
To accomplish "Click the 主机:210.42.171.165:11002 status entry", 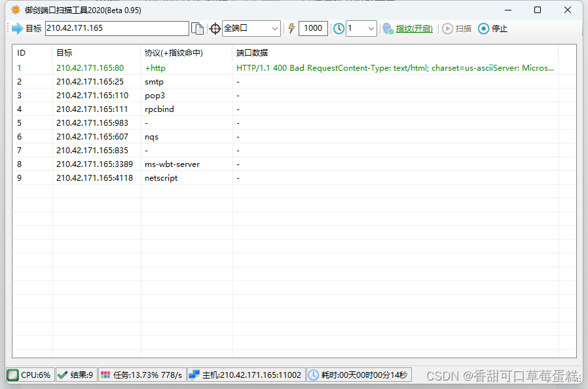I will tap(246, 375).
